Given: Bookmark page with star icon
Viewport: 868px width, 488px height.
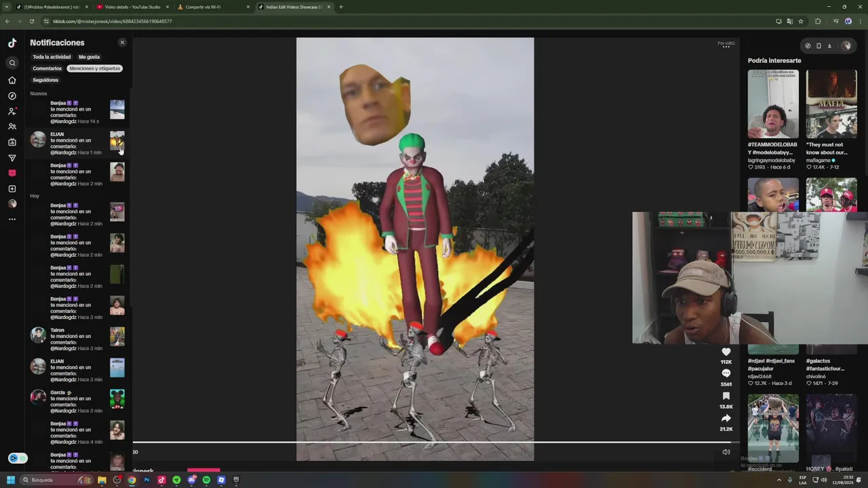Looking at the screenshot, I should [800, 21].
